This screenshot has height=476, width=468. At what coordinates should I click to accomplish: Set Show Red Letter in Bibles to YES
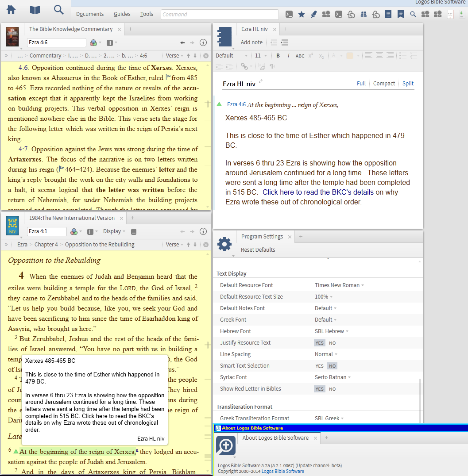319,389
